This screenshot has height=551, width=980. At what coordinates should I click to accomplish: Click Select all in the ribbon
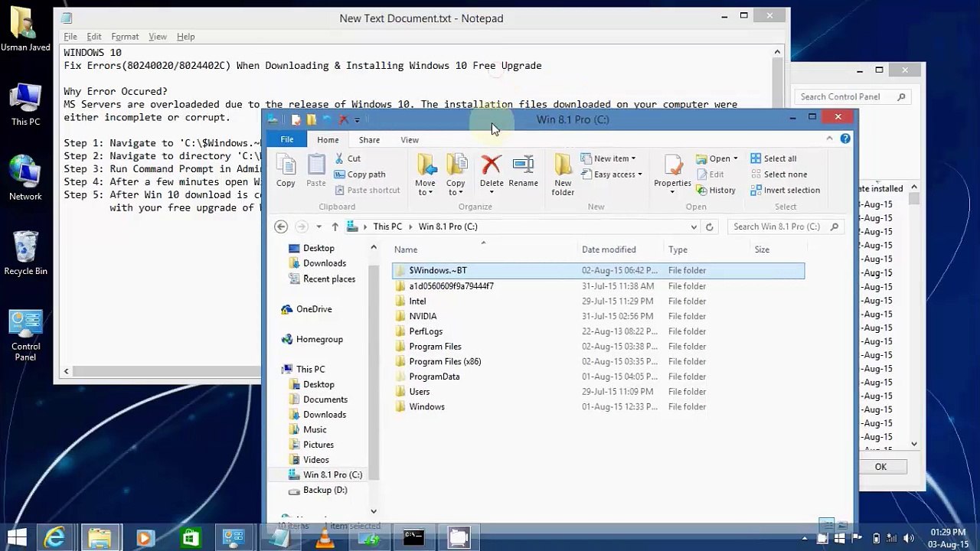[773, 158]
